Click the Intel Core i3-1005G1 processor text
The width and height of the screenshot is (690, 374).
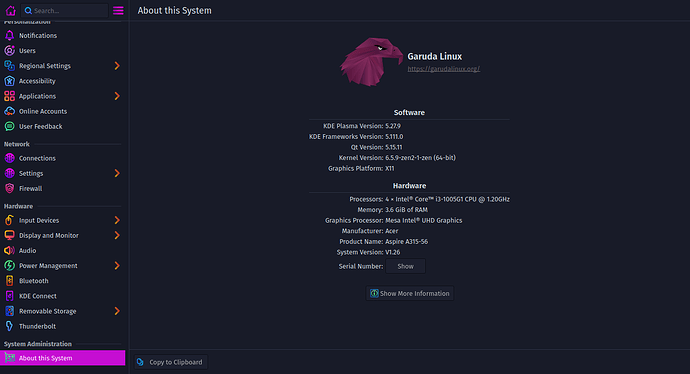point(448,199)
